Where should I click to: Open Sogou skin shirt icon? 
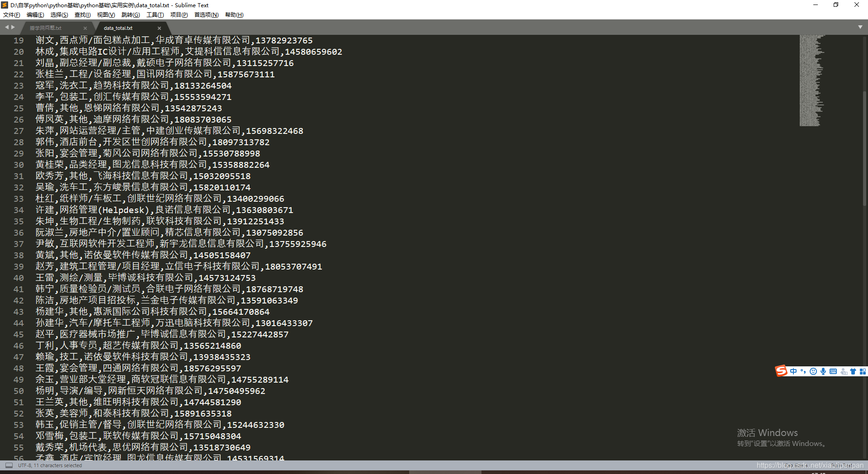pyautogui.click(x=853, y=371)
